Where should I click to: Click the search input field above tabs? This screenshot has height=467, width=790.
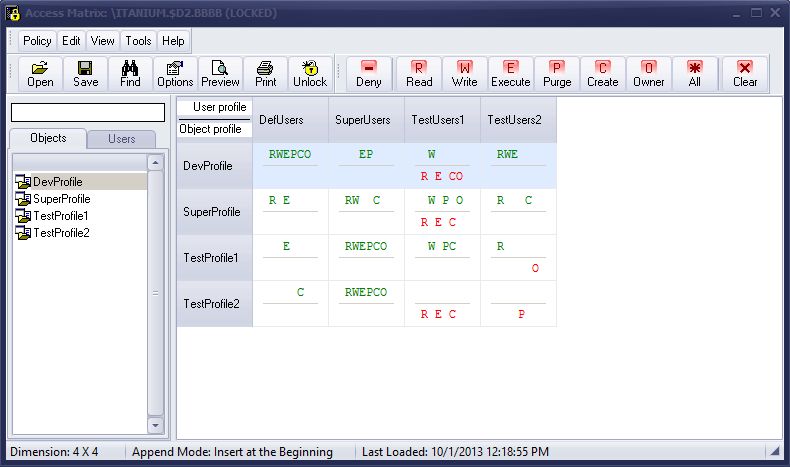(88, 112)
